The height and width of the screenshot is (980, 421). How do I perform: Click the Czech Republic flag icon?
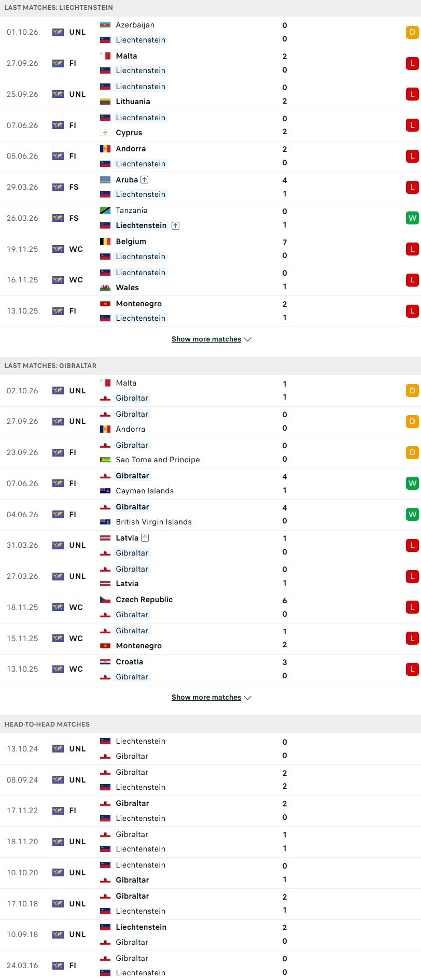tap(105, 600)
